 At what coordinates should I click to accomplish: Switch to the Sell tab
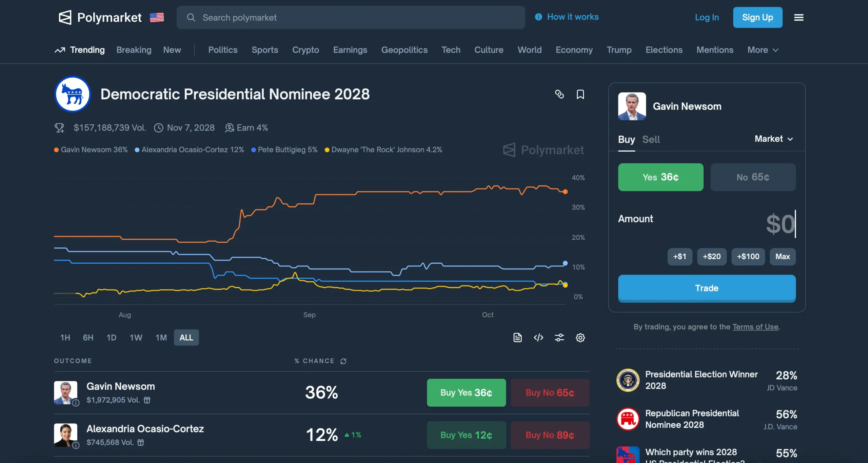(x=651, y=139)
